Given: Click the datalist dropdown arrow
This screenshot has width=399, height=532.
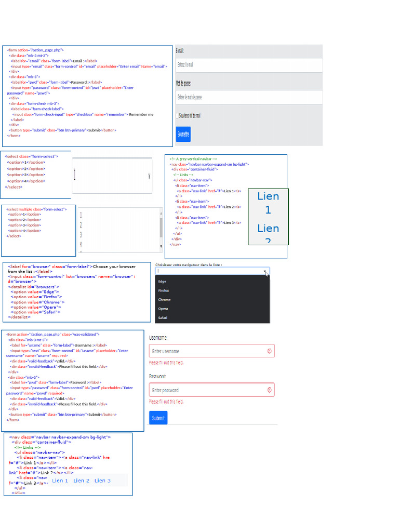Looking at the screenshot, I should click(265, 271).
